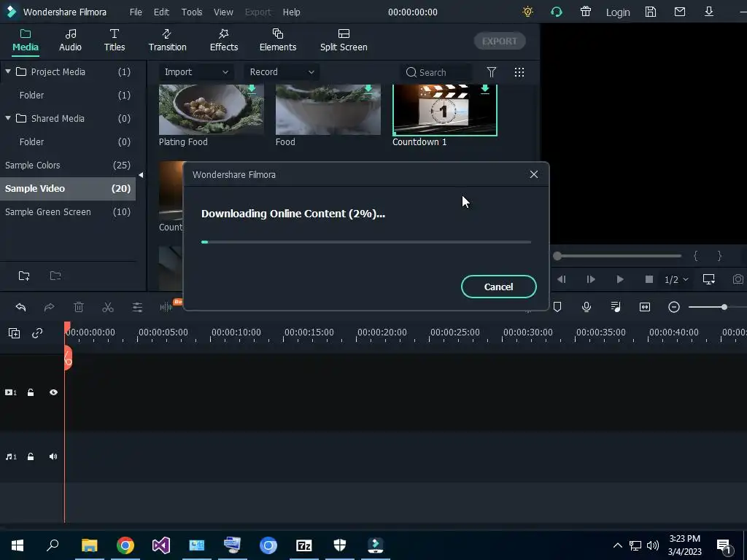
Task: Toggle lock on audio track 1
Action: 31,456
